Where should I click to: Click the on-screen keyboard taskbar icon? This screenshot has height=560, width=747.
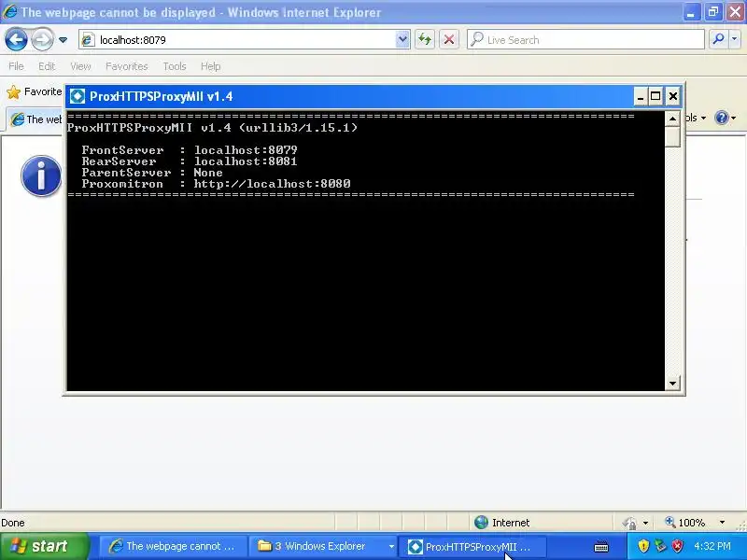point(601,547)
